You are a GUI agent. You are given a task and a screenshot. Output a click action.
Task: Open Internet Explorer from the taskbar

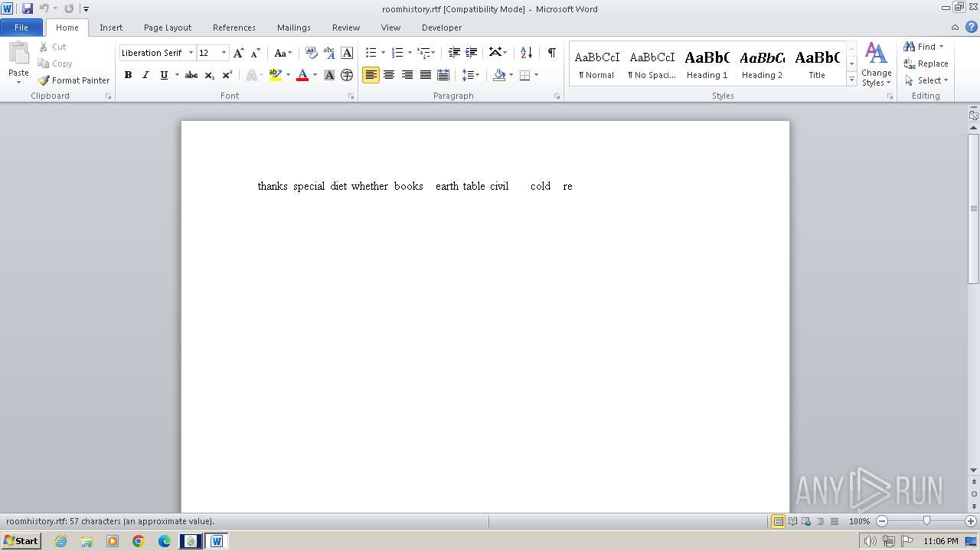(60, 541)
